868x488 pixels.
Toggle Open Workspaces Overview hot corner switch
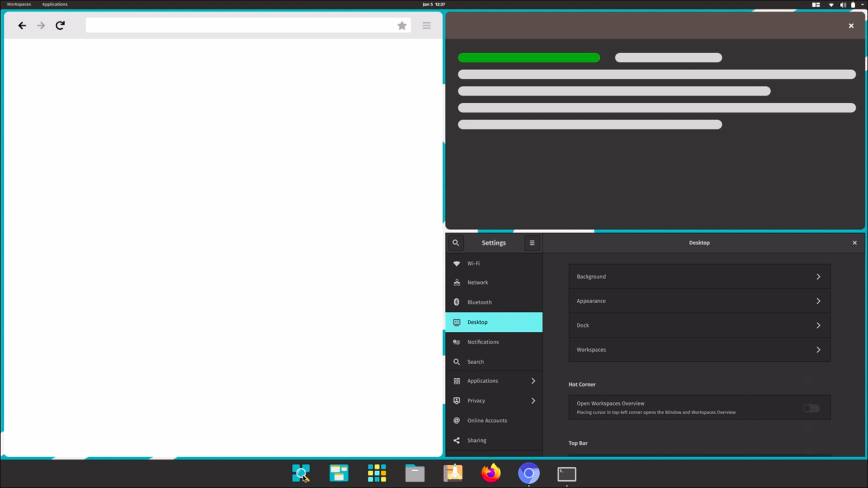coord(811,408)
